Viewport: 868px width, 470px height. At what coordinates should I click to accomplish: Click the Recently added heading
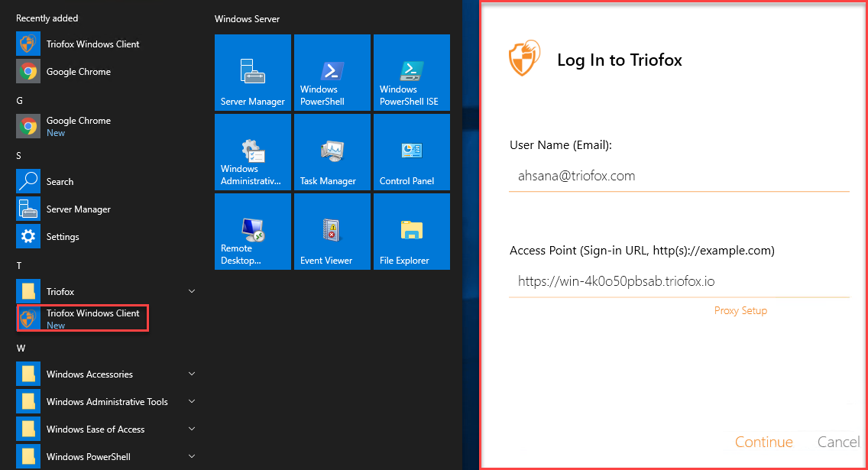click(x=47, y=18)
